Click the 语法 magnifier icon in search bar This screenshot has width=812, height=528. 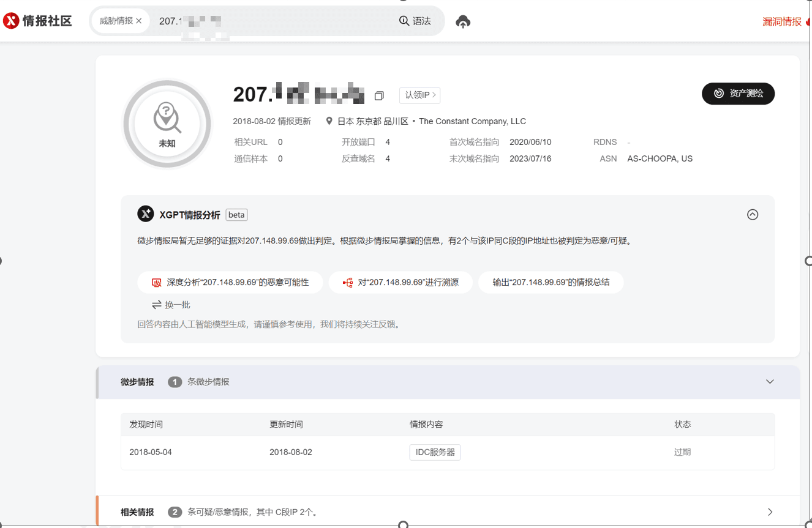(x=404, y=20)
